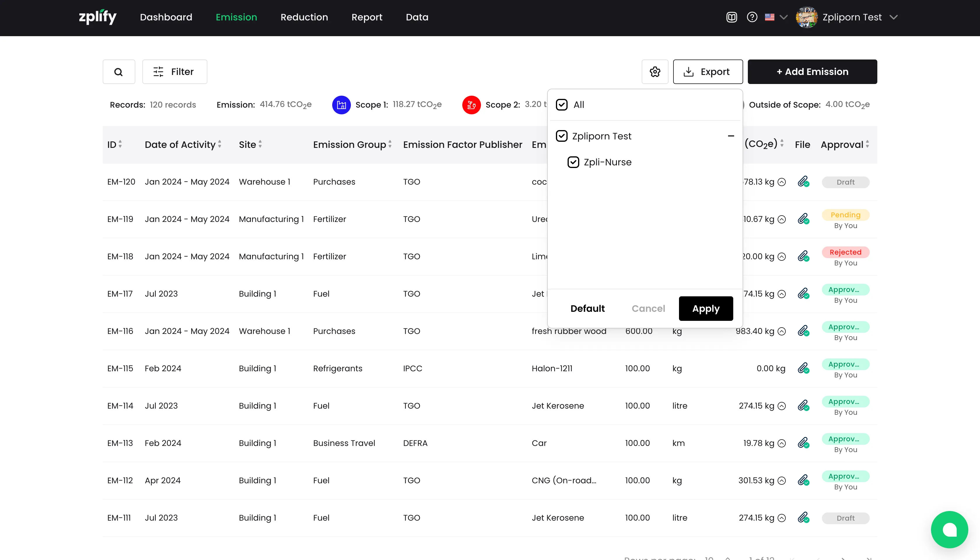Click the search magnifier icon

click(x=118, y=72)
